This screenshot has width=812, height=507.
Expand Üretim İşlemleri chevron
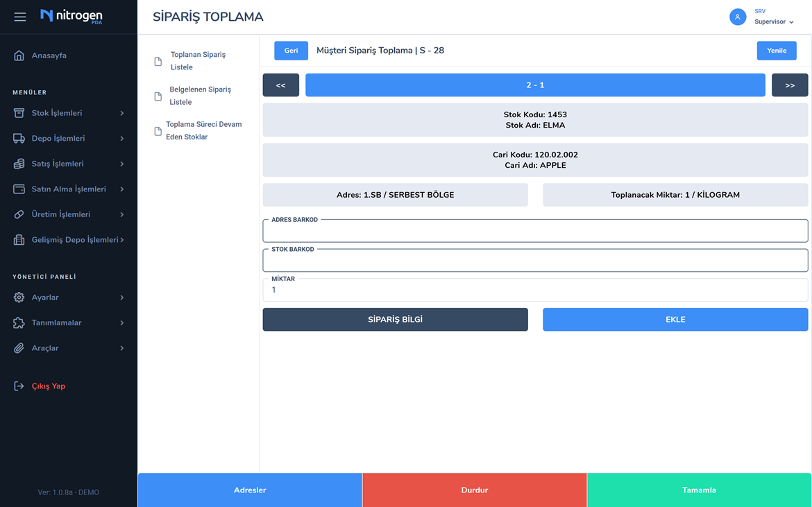point(122,214)
